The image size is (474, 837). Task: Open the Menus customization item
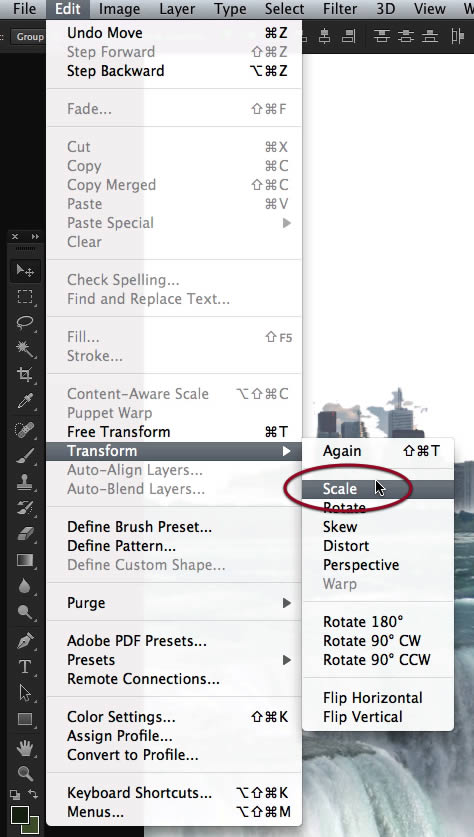pyautogui.click(x=174, y=812)
